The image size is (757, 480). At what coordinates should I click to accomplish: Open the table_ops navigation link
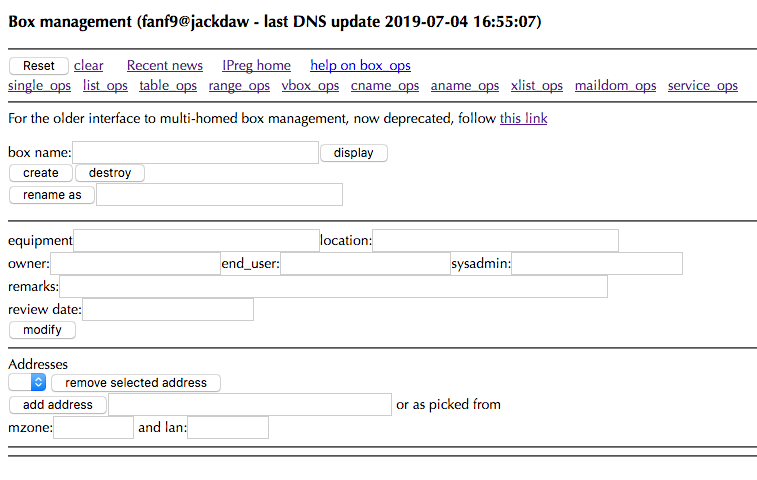click(168, 86)
